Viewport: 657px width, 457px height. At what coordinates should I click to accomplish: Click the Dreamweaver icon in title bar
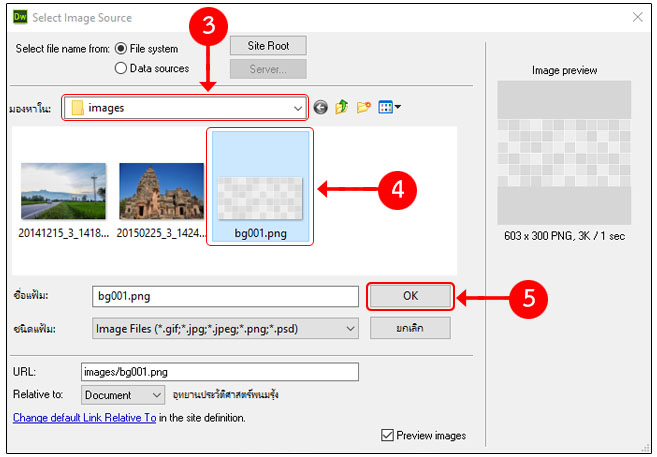coord(17,17)
